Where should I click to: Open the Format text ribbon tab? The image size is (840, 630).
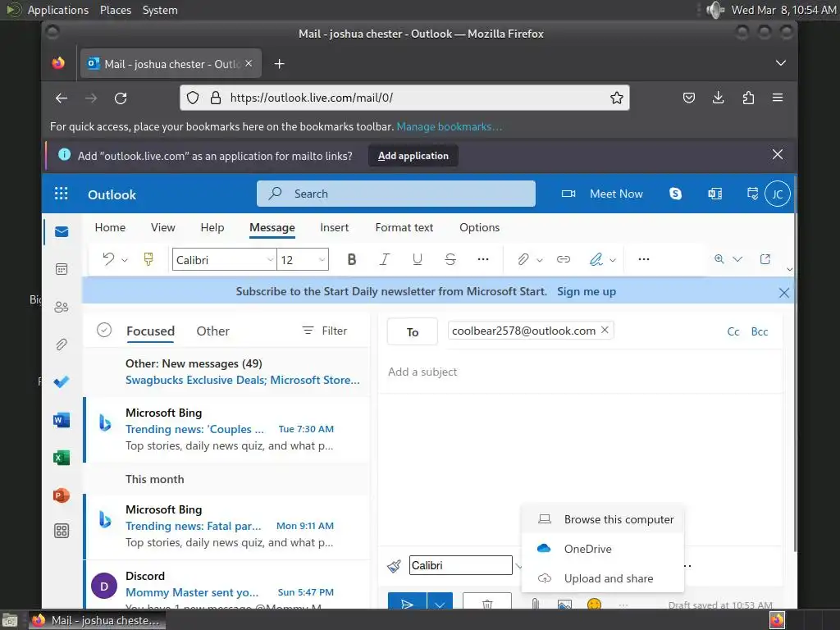pos(404,227)
